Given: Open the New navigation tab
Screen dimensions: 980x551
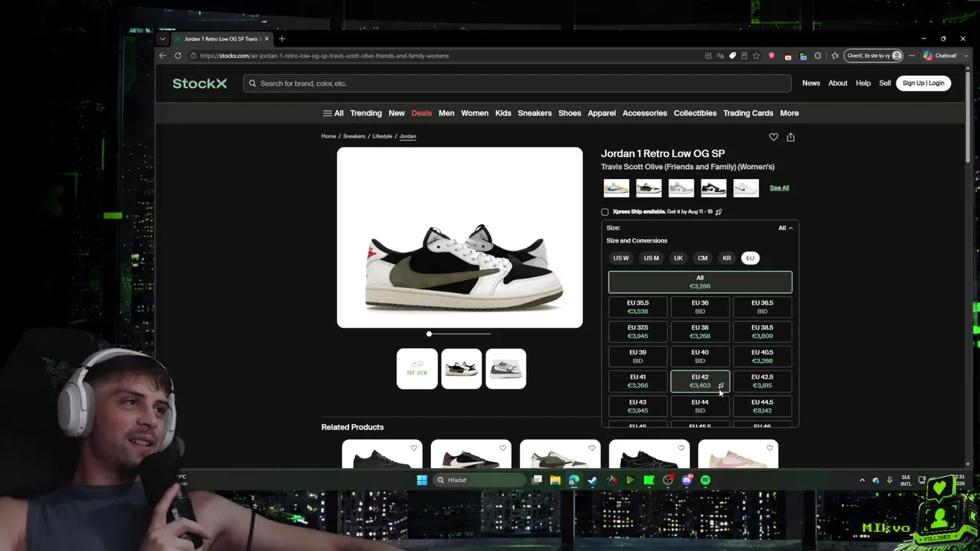Looking at the screenshot, I should point(397,113).
